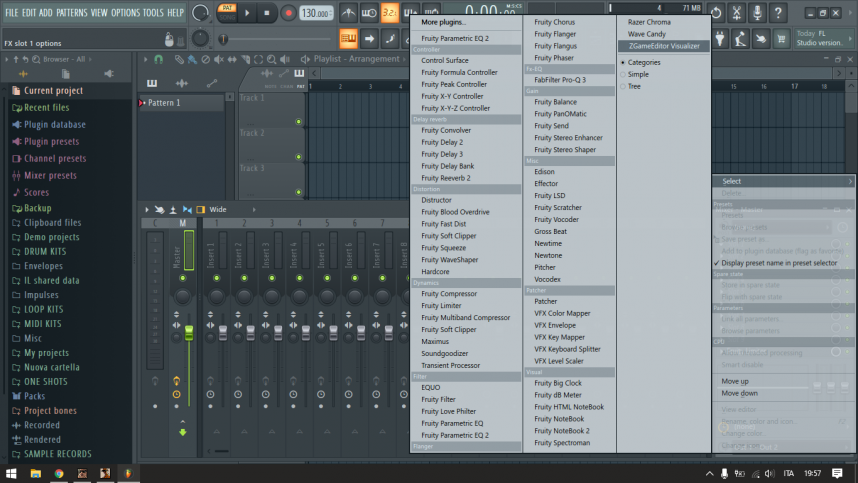Click the mixer multi-touch hand icon
This screenshot has height=483, width=858.
point(159,210)
